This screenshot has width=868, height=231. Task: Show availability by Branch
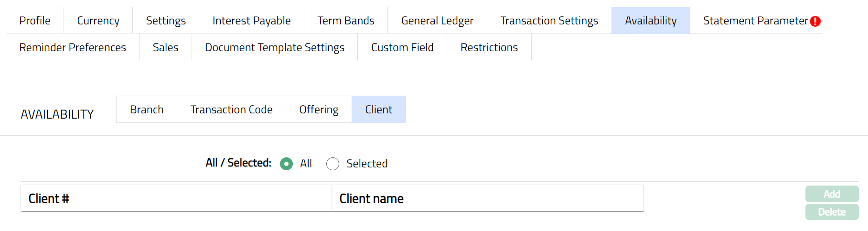tap(147, 110)
